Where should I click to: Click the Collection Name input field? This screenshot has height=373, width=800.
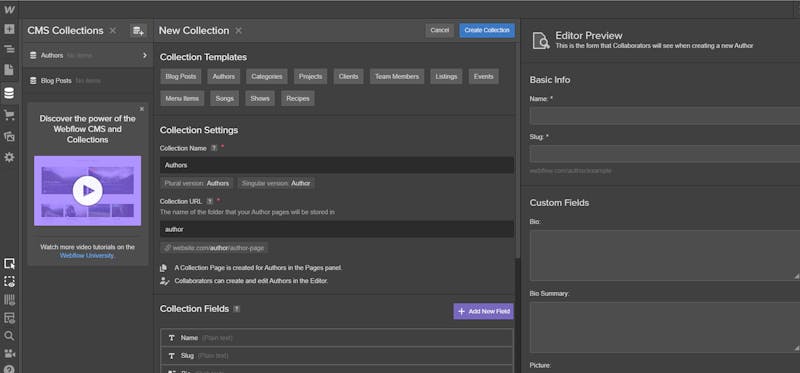pos(337,165)
